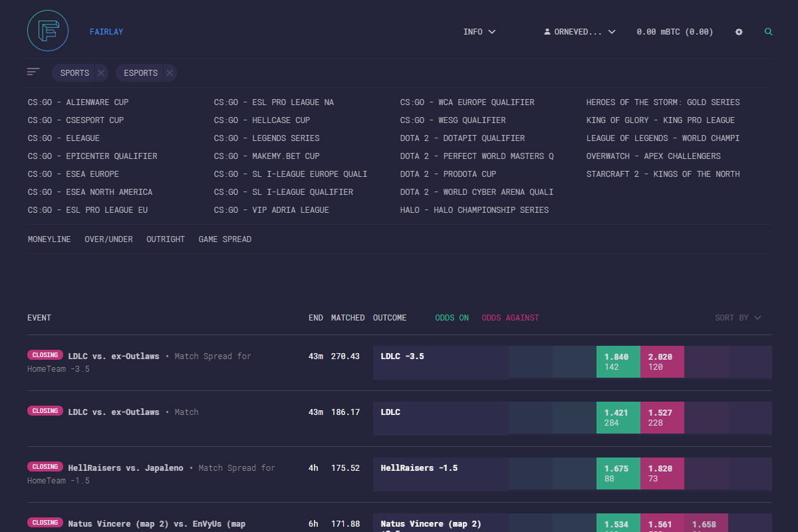The image size is (798, 532).
Task: Open Natus Vincere vs. EnVyUs event
Action: (156, 524)
